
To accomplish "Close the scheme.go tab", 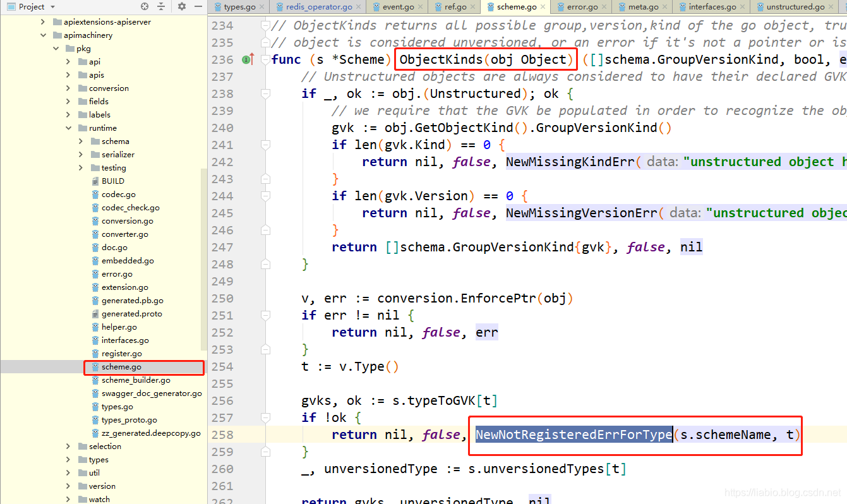I will pos(543,7).
